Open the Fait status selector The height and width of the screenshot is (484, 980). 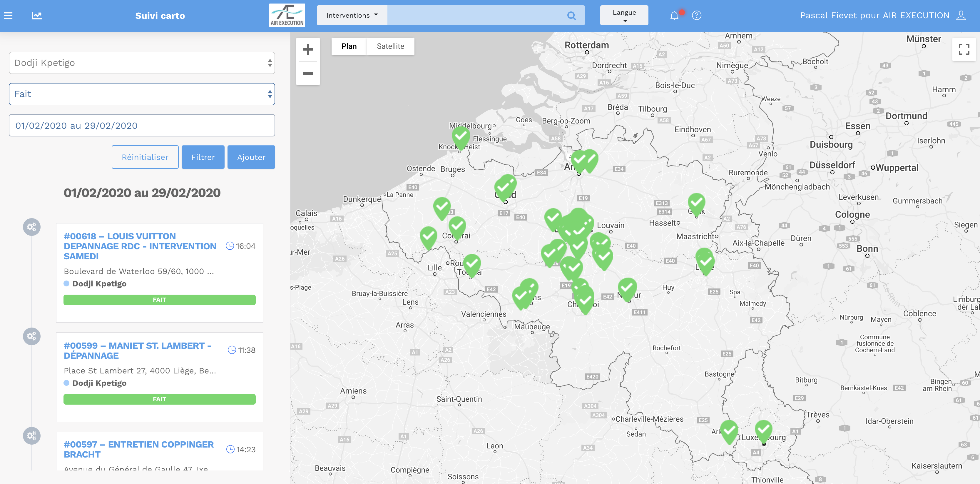coord(141,94)
